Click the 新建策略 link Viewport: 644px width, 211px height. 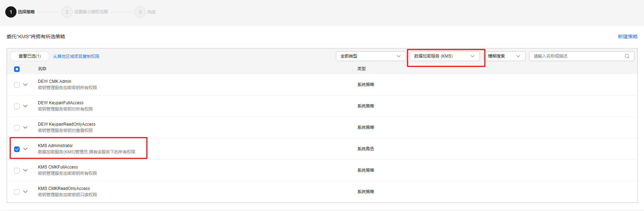(x=627, y=37)
